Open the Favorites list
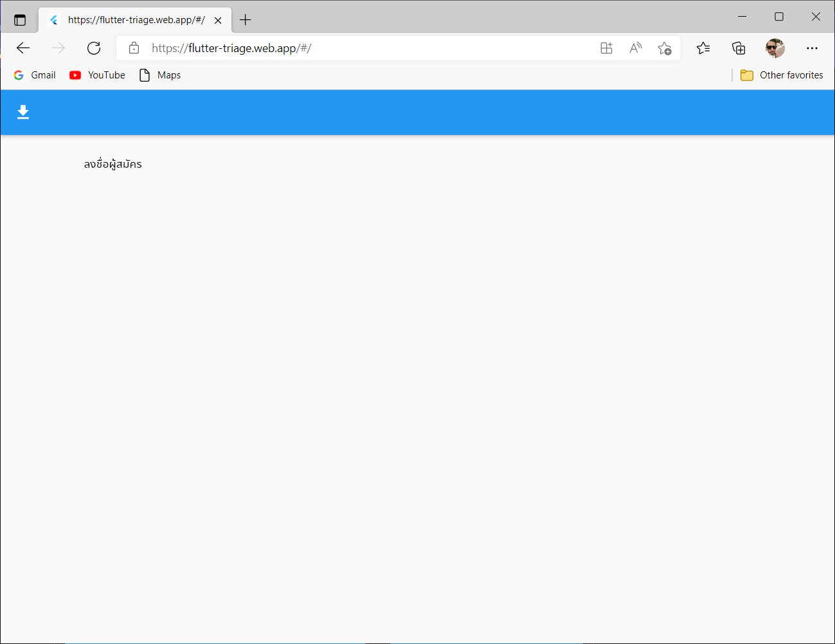The image size is (835, 644). tap(703, 48)
